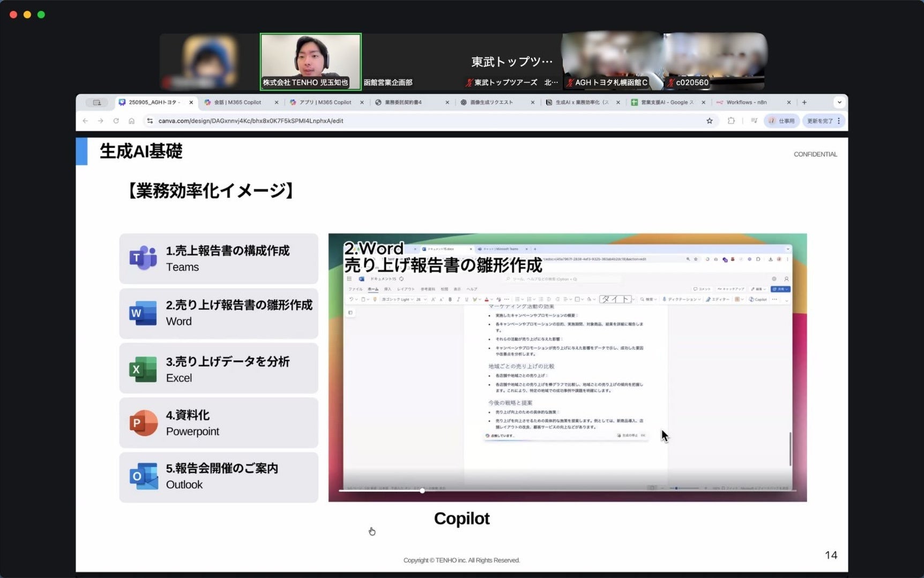The image size is (924, 578).
Task: Close the 画像生成リクエスト tab
Action: (532, 102)
